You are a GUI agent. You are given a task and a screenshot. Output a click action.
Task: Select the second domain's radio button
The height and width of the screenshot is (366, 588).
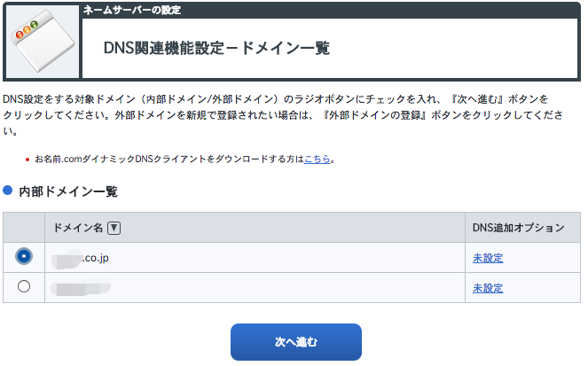[24, 286]
